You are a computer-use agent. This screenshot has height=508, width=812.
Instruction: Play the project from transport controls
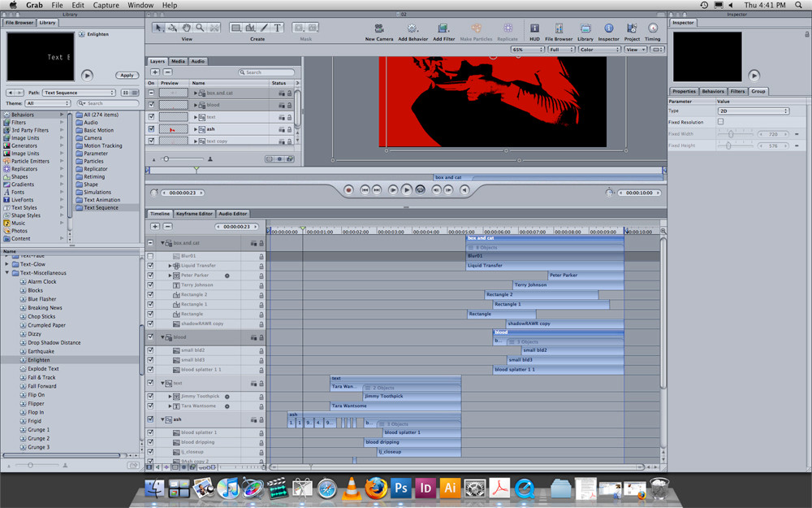[407, 190]
